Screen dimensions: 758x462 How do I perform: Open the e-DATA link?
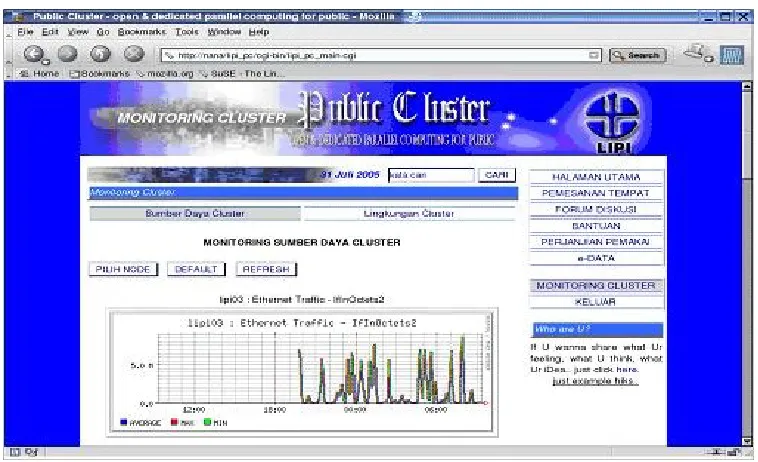point(597,258)
